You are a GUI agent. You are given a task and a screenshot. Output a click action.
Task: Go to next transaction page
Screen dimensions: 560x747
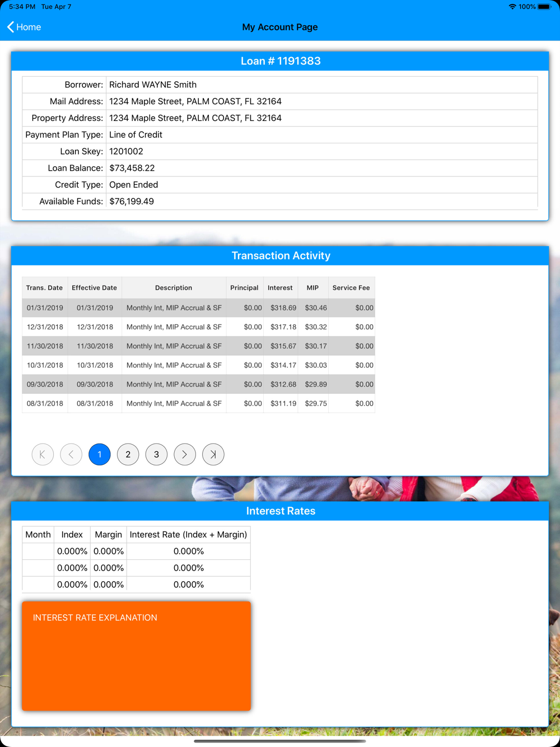point(185,454)
